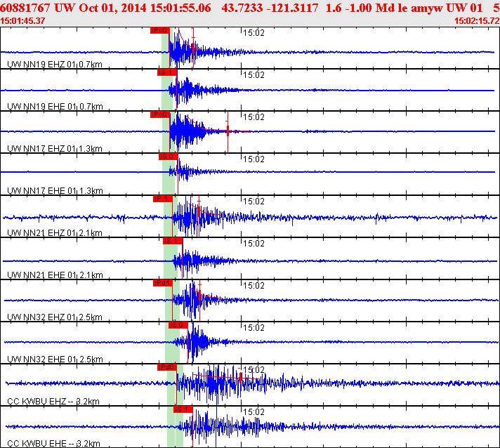Click the 15:02 time tick on KWBU EHZ

click(x=254, y=369)
